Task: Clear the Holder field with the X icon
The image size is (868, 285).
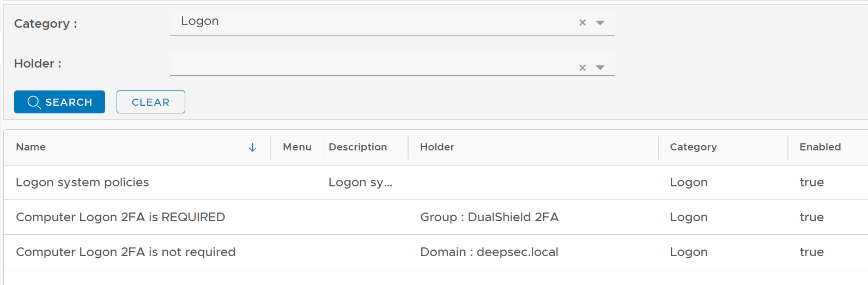Action: (x=582, y=68)
